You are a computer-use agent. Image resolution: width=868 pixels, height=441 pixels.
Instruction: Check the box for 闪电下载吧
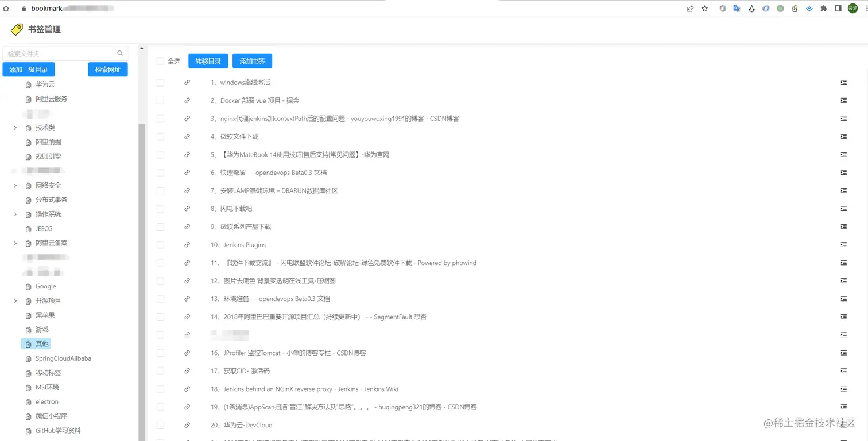pos(160,209)
